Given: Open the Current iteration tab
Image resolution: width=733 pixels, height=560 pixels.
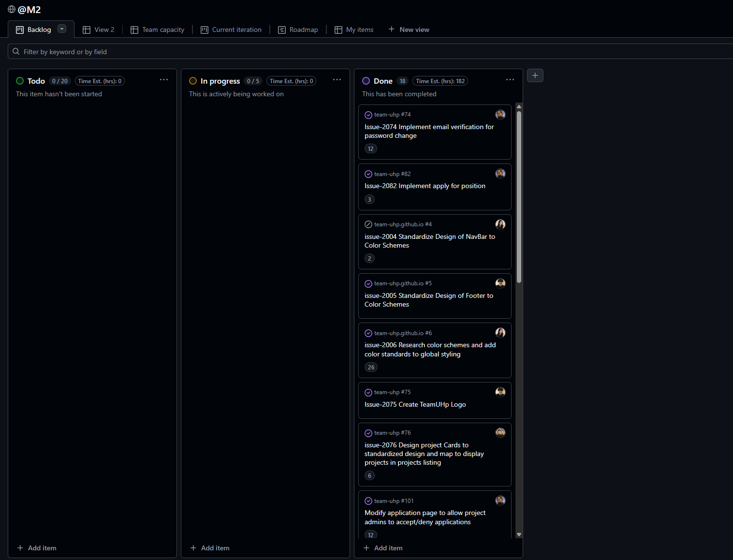Looking at the screenshot, I should pyautogui.click(x=231, y=30).
